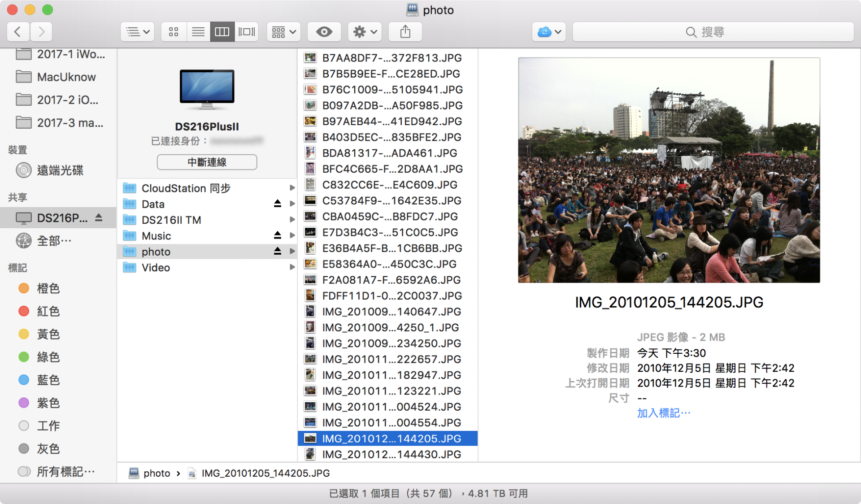Select column view mode toggle
The width and height of the screenshot is (861, 504).
click(x=222, y=32)
